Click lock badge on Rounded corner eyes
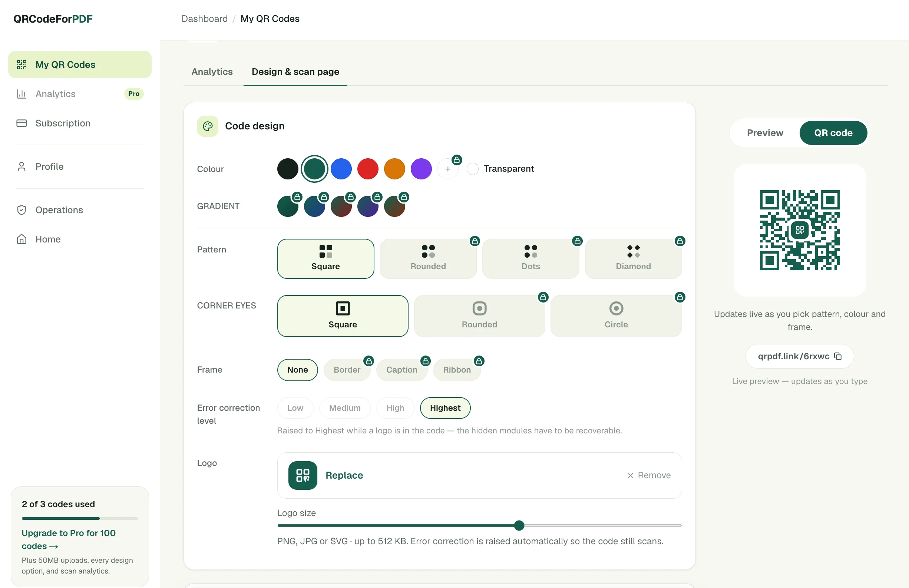 (543, 297)
